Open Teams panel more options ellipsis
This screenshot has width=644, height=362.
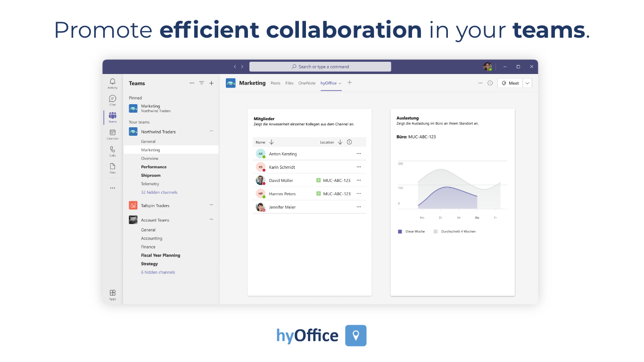pos(191,83)
